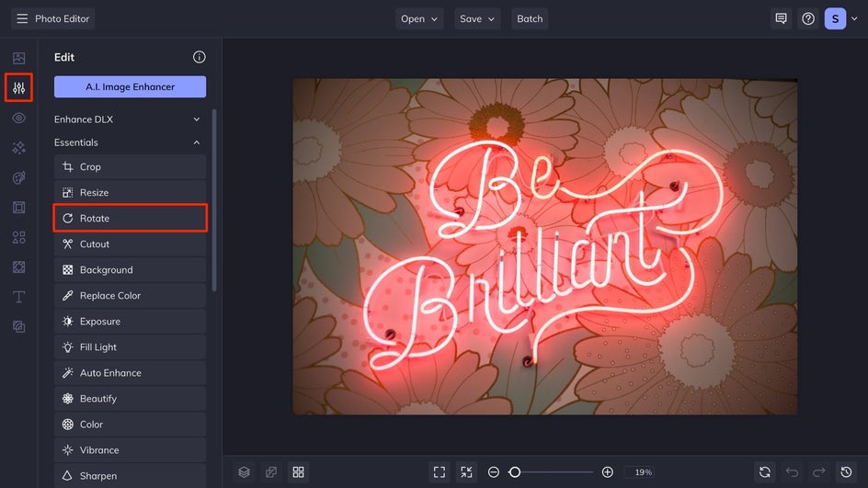Select the Edit sliders sidebar icon

point(18,87)
